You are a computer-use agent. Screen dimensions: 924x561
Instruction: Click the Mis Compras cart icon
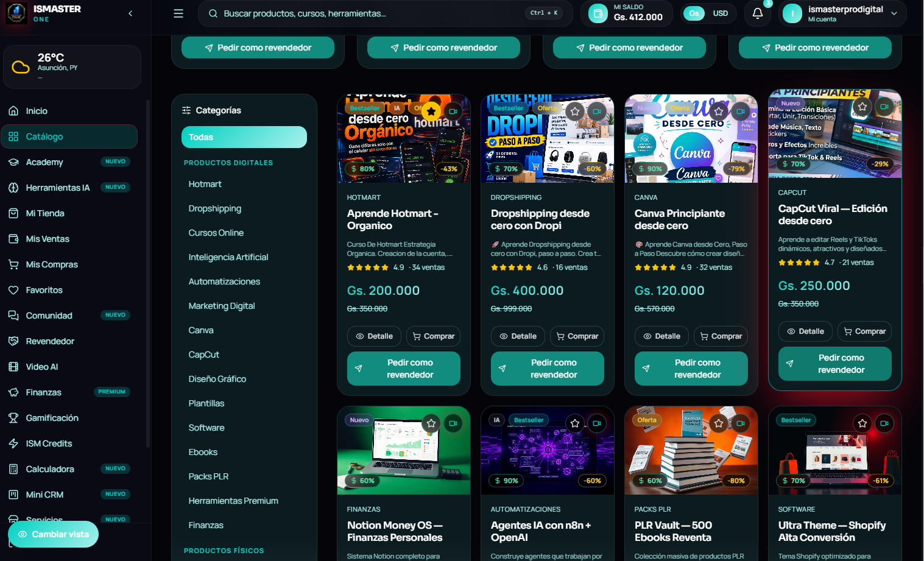click(x=13, y=264)
